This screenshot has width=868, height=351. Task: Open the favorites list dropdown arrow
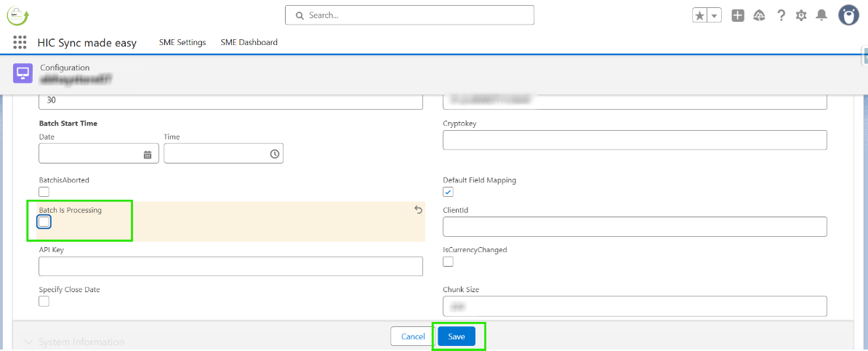point(715,15)
